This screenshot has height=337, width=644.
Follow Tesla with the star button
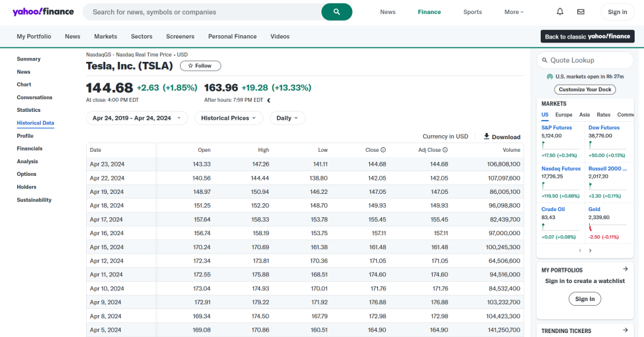point(201,66)
